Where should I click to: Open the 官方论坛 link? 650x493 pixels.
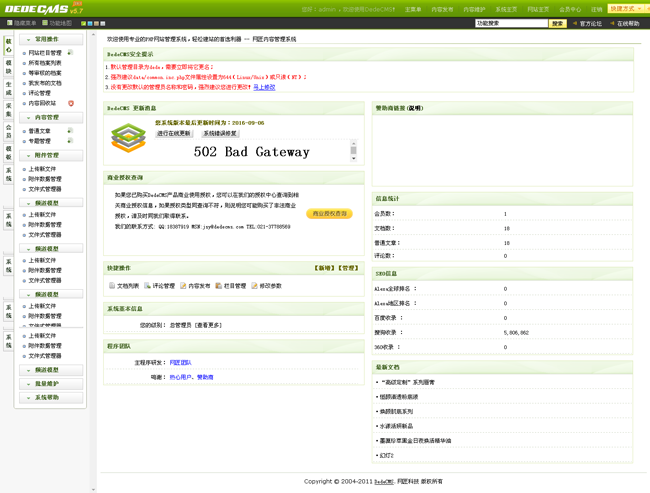590,24
